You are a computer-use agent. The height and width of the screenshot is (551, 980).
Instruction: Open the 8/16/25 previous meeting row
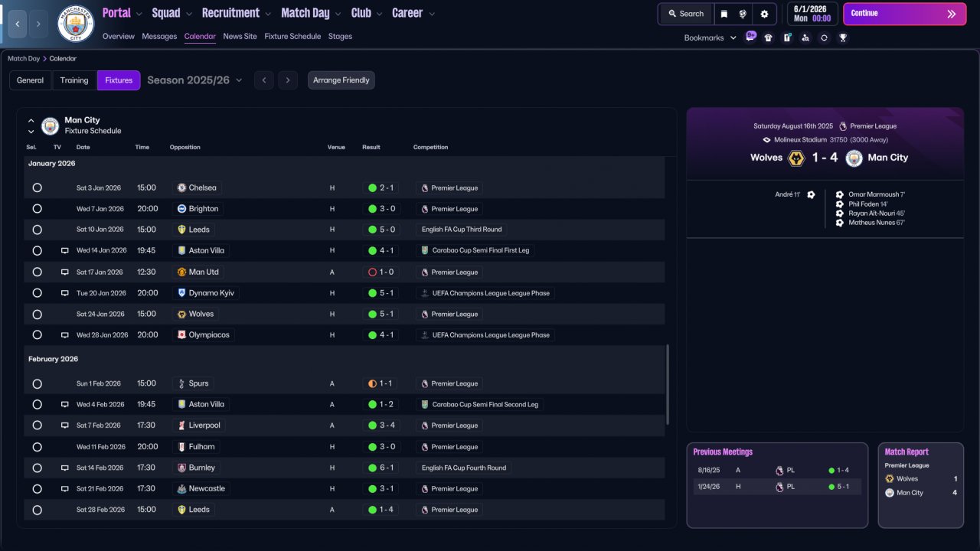777,471
